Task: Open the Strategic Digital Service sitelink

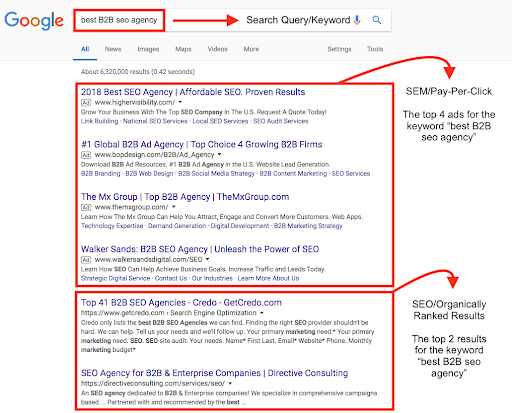Action: (115, 278)
